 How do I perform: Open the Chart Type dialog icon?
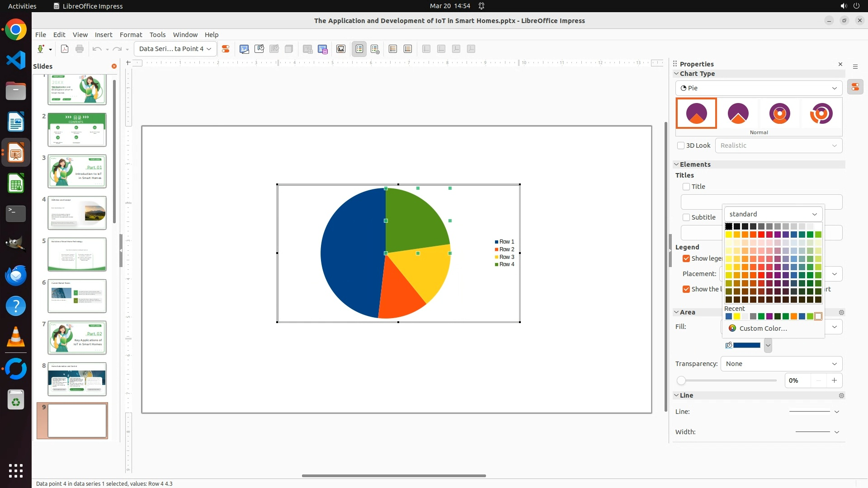tap(244, 49)
